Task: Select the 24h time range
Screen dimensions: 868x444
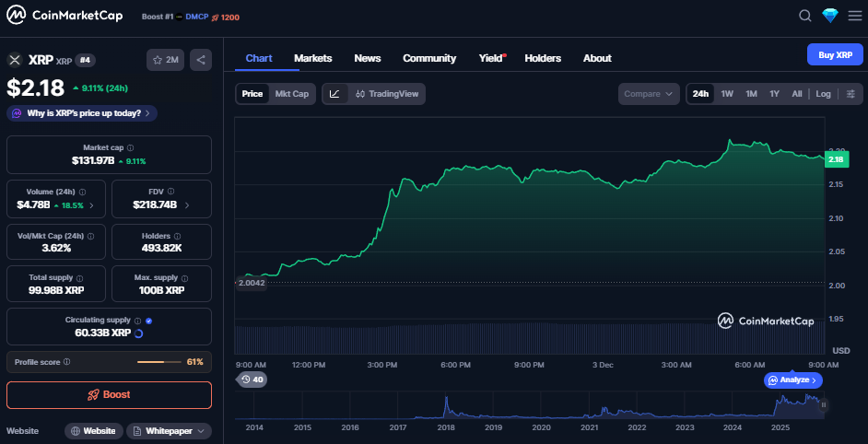Action: pyautogui.click(x=700, y=94)
